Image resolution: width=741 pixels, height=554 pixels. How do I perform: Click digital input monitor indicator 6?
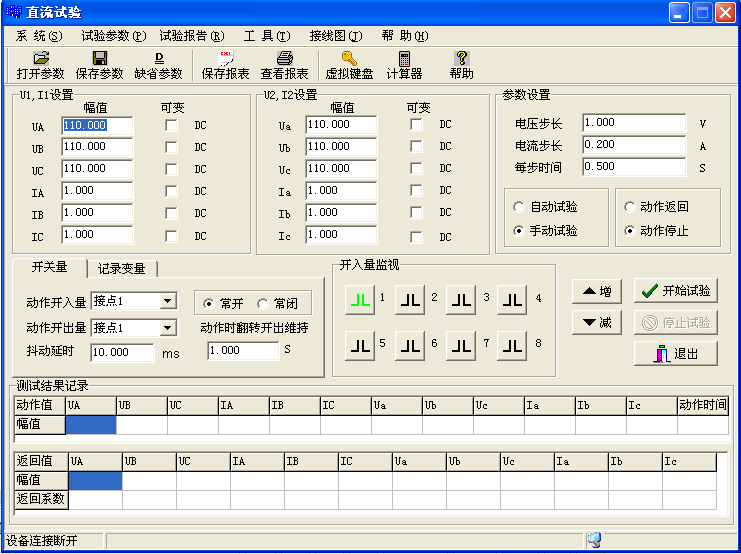tap(410, 346)
